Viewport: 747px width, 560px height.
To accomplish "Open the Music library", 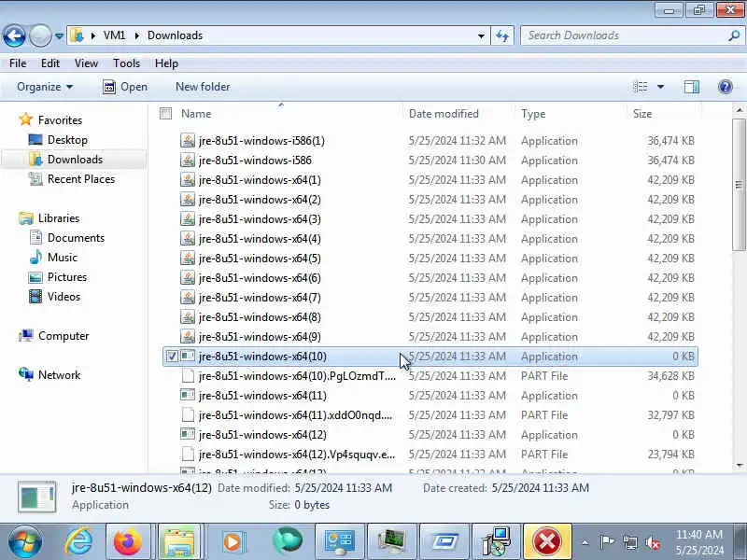I will tap(53, 258).
